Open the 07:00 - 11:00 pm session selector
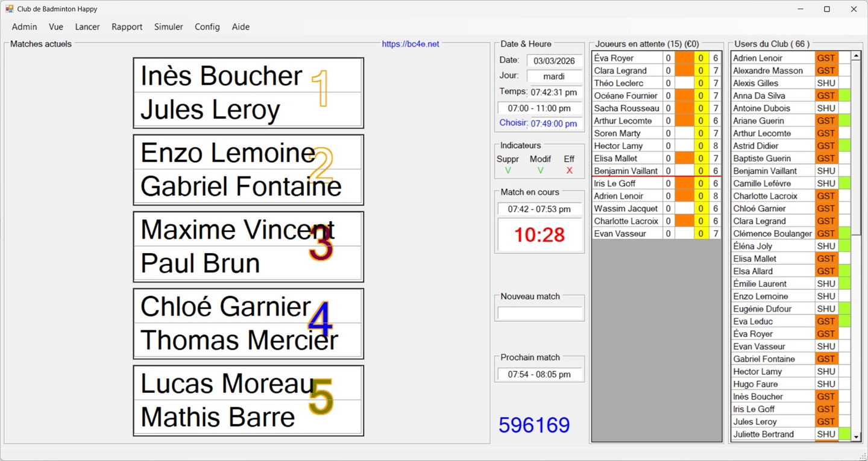Screen dimensions: 868x461 (x=539, y=108)
